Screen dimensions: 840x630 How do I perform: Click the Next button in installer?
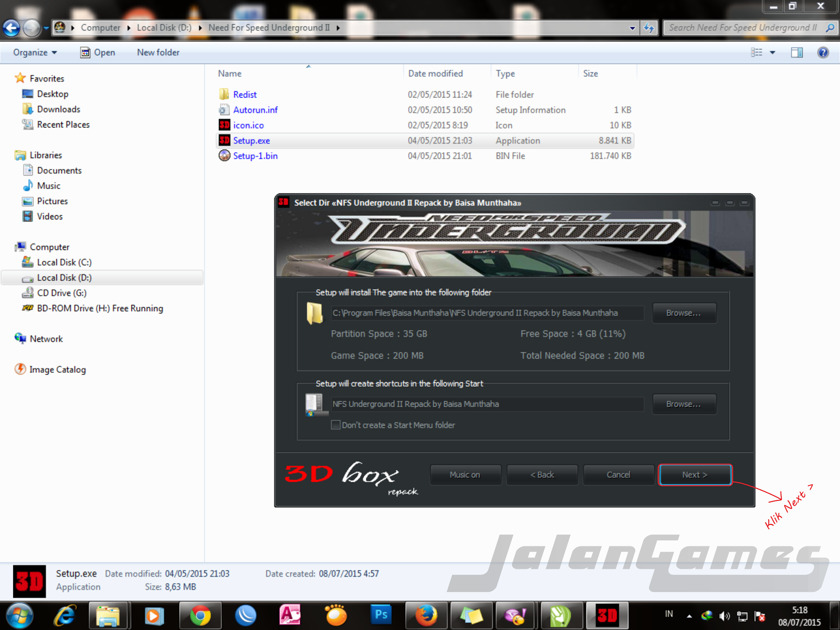pos(695,475)
